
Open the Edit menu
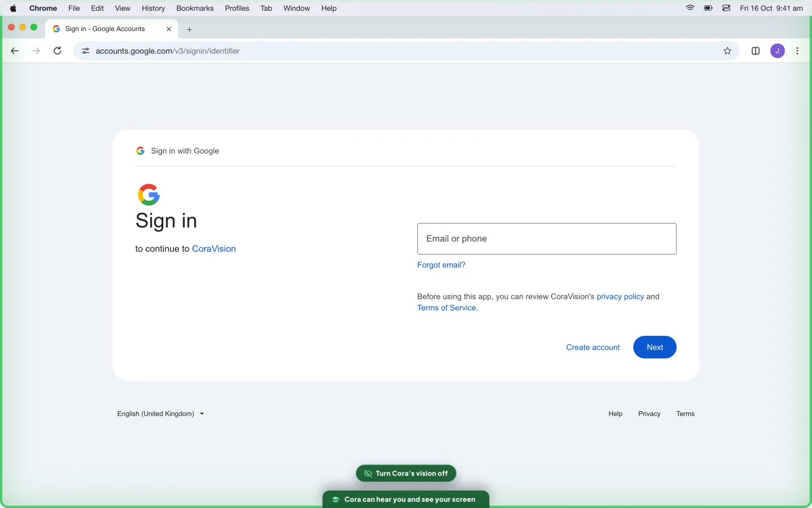(97, 8)
